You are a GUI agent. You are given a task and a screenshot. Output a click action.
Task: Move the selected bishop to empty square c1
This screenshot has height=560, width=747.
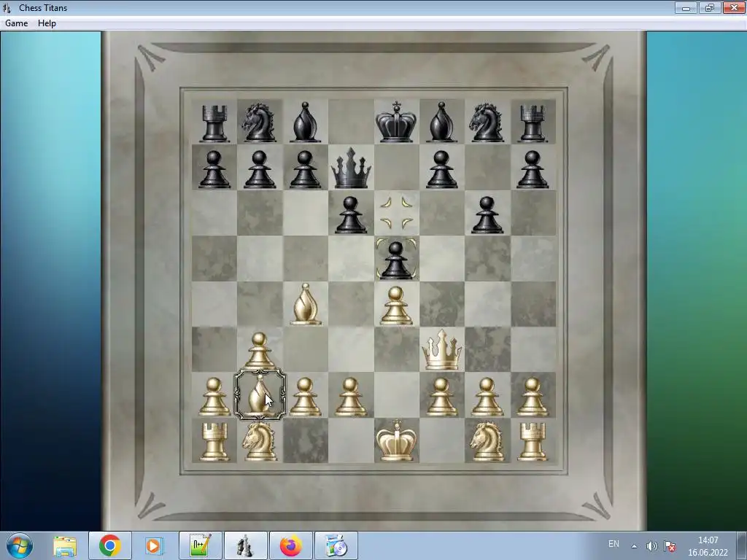[x=306, y=440]
